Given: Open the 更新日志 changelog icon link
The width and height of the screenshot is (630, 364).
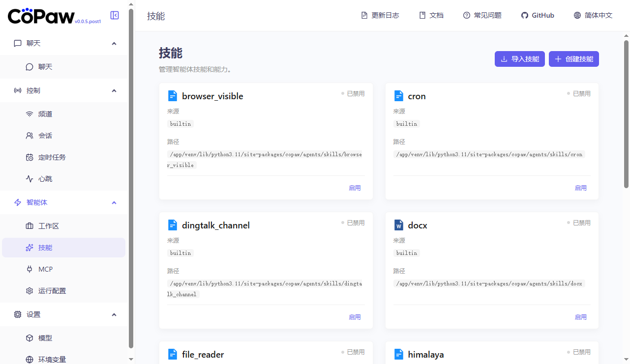Looking at the screenshot, I should [x=364, y=15].
